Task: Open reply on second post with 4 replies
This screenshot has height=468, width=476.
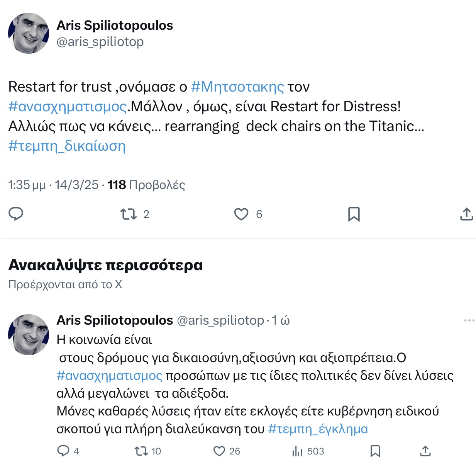Action: coord(68,451)
